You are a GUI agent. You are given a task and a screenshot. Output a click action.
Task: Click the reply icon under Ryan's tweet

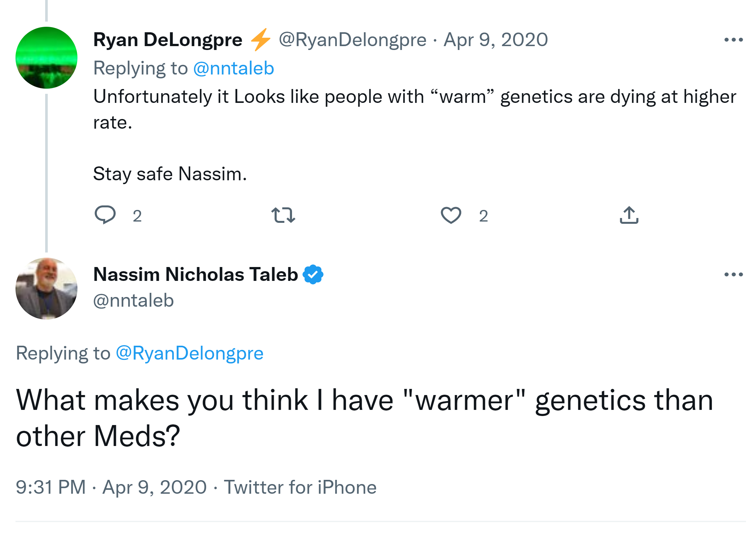(x=105, y=215)
